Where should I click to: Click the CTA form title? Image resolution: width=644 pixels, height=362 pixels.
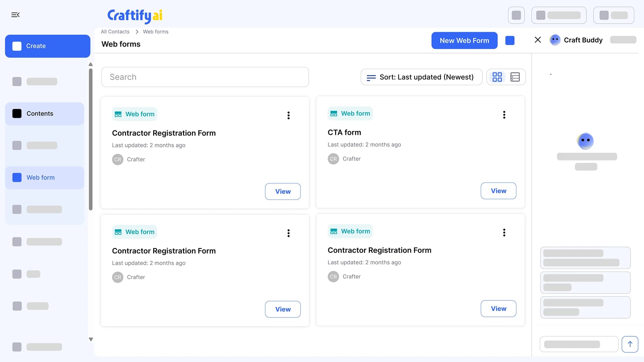click(x=344, y=132)
